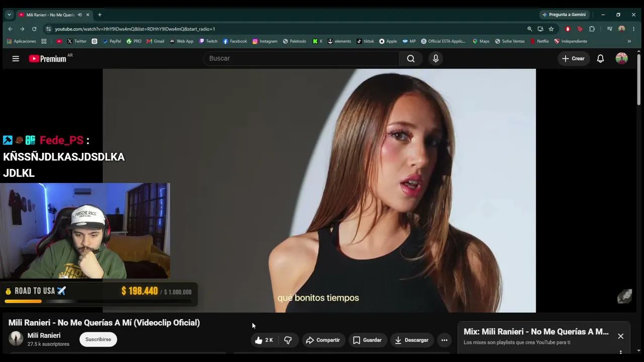This screenshot has width=644, height=362.
Task: Ask Gemini via Pregunta a Gemini
Action: click(563, 15)
